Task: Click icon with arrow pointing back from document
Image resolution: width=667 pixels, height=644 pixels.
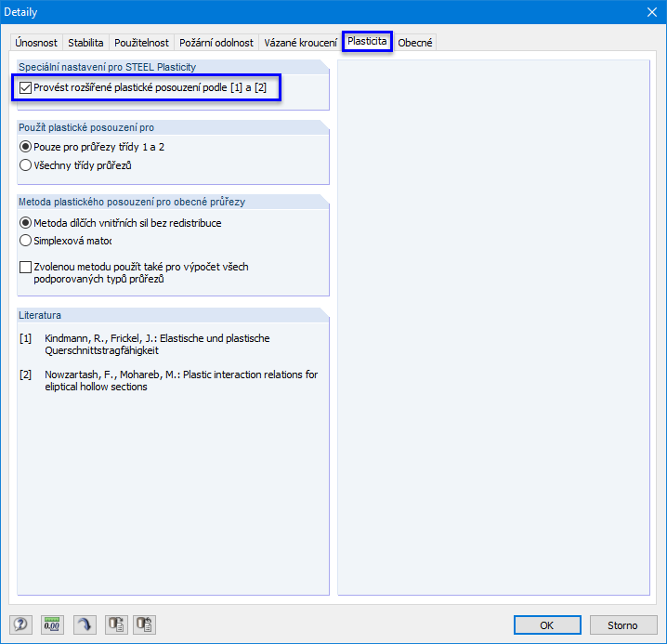Action: pyautogui.click(x=144, y=624)
